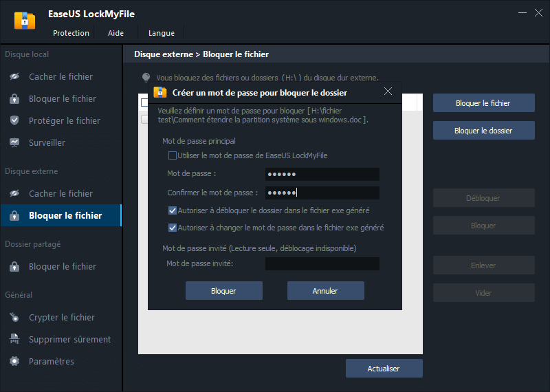This screenshot has height=392, width=550.
Task: Close the password creation dialog
Action: [388, 91]
